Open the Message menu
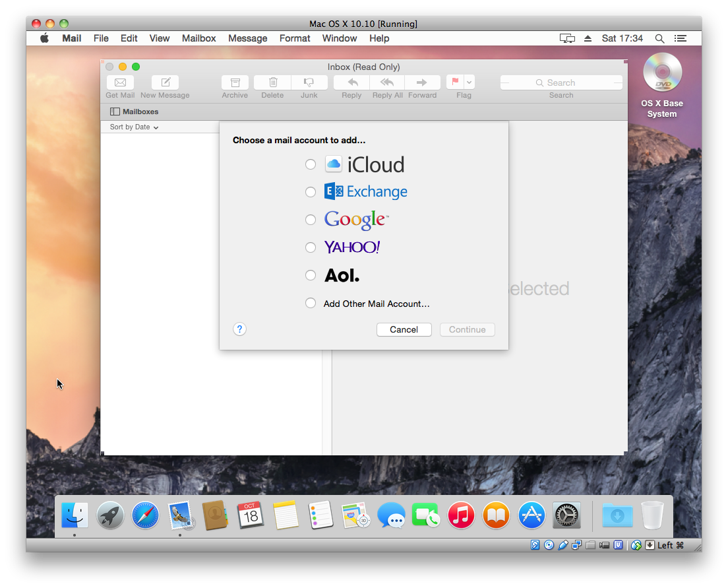The height and width of the screenshot is (588, 728). pyautogui.click(x=247, y=38)
